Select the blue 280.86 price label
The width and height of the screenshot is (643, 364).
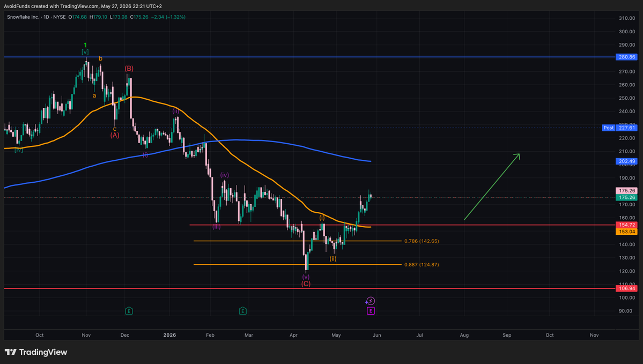[x=626, y=57]
